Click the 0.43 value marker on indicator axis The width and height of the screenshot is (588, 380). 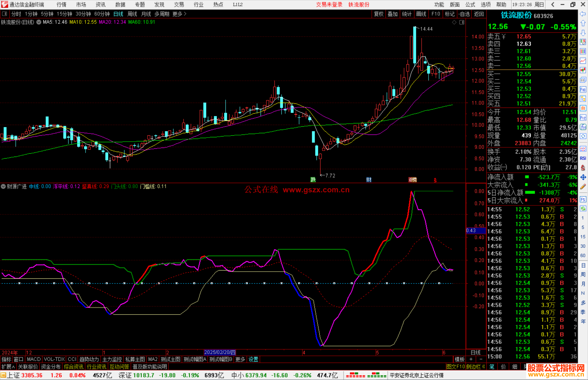pos(476,230)
